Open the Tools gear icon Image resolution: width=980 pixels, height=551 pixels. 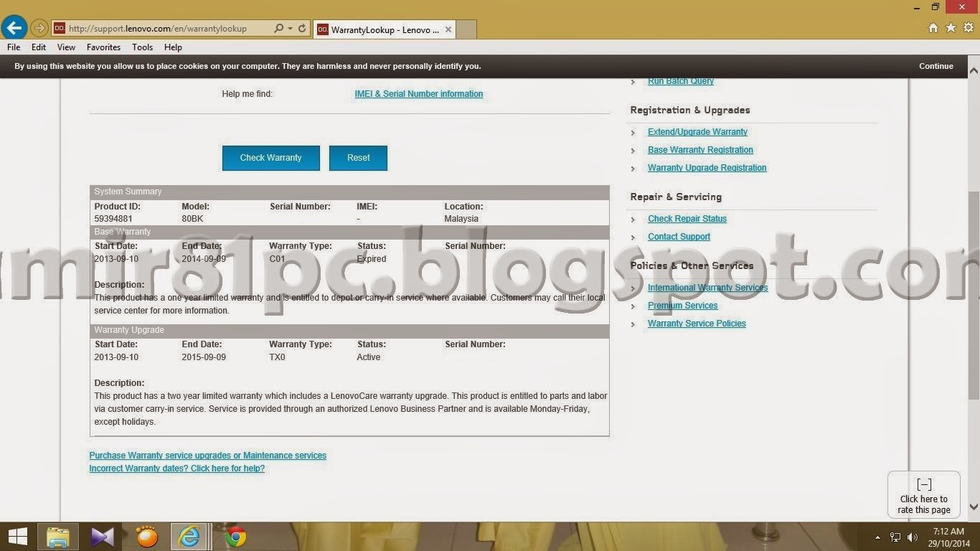(x=969, y=28)
